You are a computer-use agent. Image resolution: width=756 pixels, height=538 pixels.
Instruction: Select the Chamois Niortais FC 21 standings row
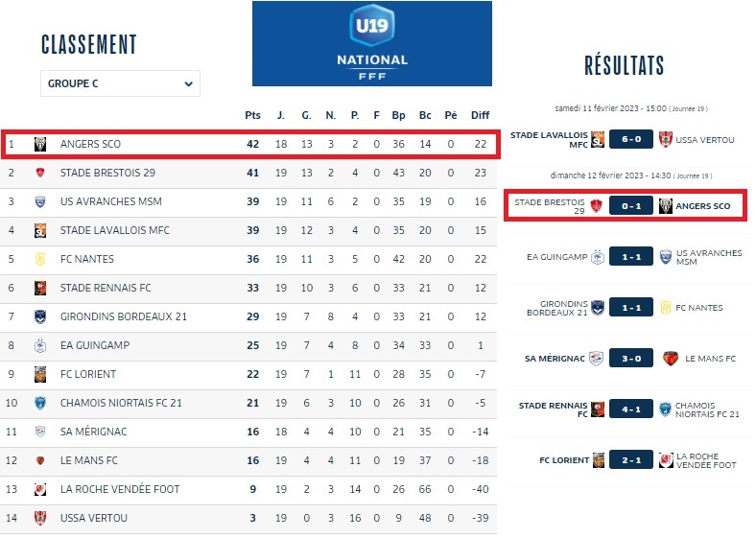pos(249,403)
